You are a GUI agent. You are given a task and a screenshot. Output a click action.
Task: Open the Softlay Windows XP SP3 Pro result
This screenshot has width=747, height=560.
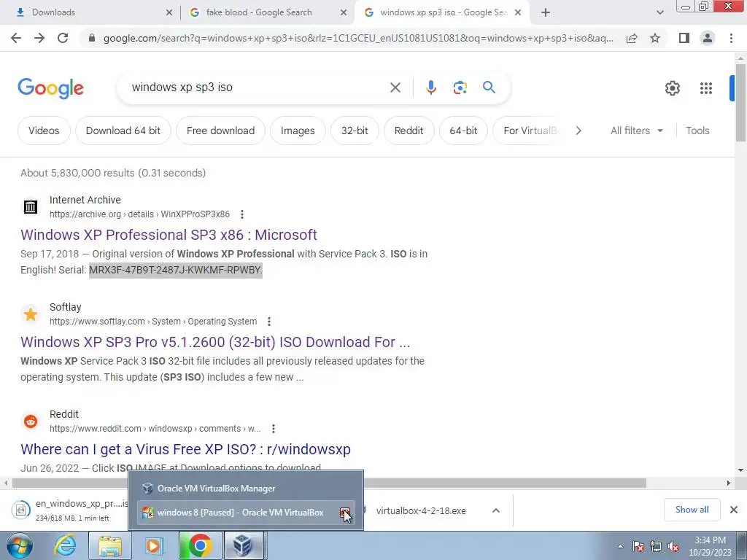[x=215, y=342]
